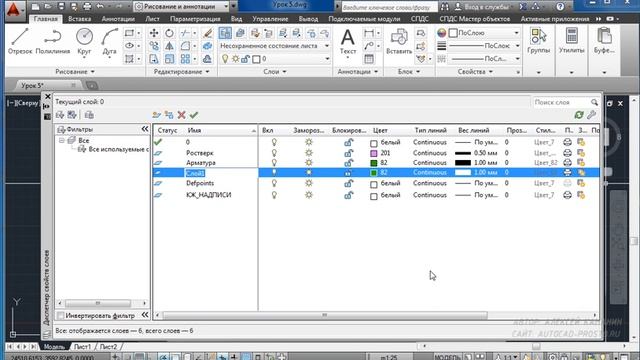
Task: Collapse the Фильтры tree with chevrons
Action: coord(145,129)
